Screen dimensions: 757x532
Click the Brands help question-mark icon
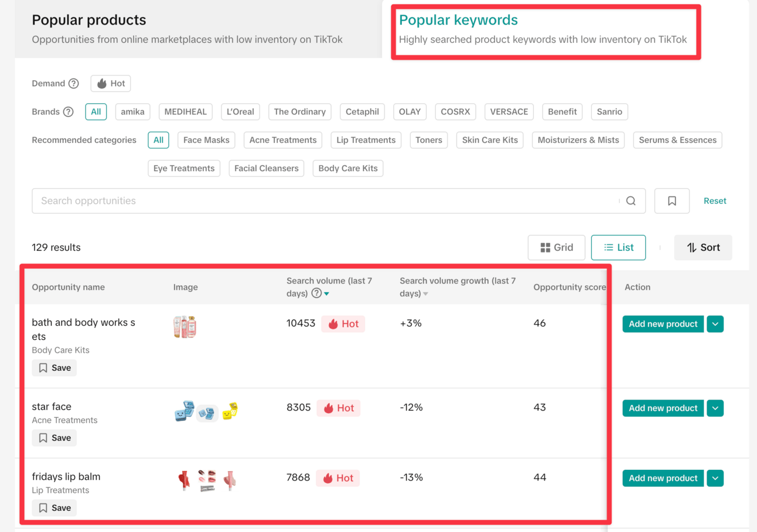(x=69, y=111)
